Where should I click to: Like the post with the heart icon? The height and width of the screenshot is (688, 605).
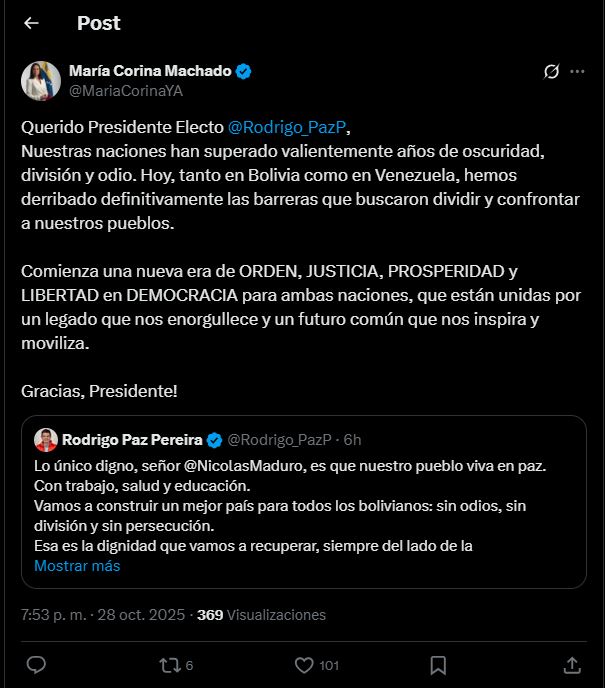point(305,664)
